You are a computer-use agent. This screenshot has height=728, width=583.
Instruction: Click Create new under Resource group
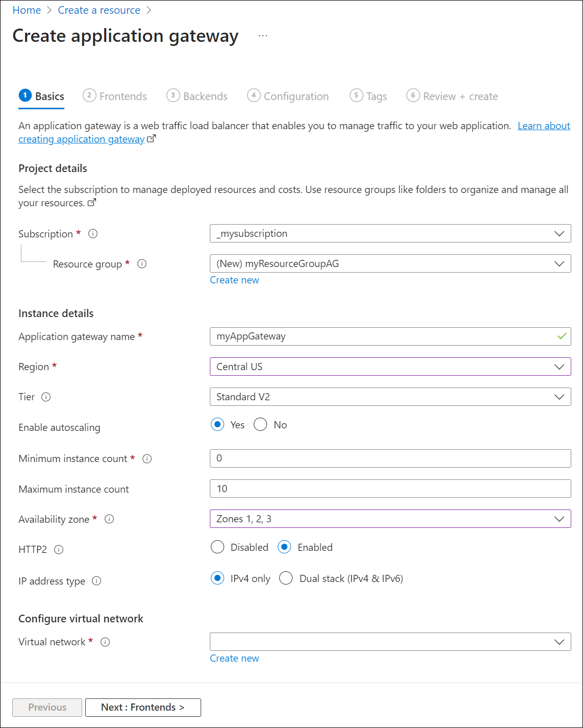pyautogui.click(x=234, y=280)
